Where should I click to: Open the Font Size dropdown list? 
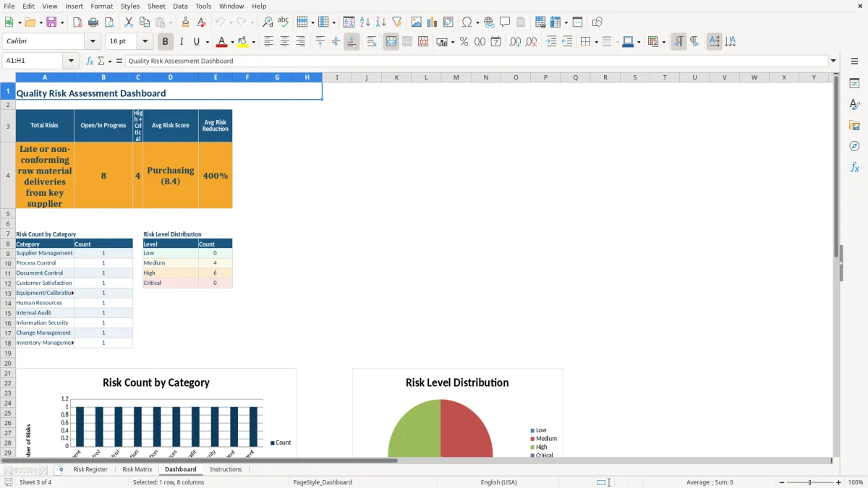(x=145, y=42)
